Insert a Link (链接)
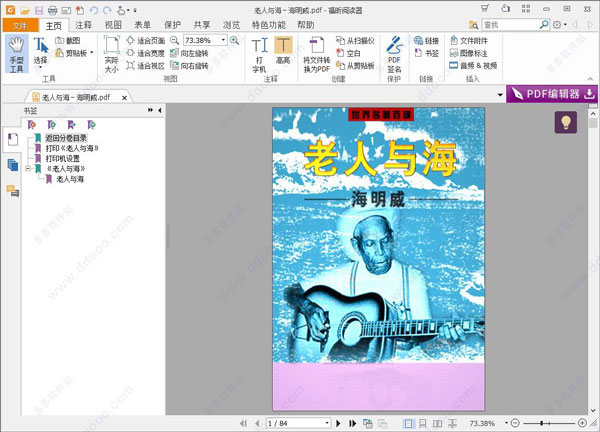The image size is (600, 432). coord(426,40)
